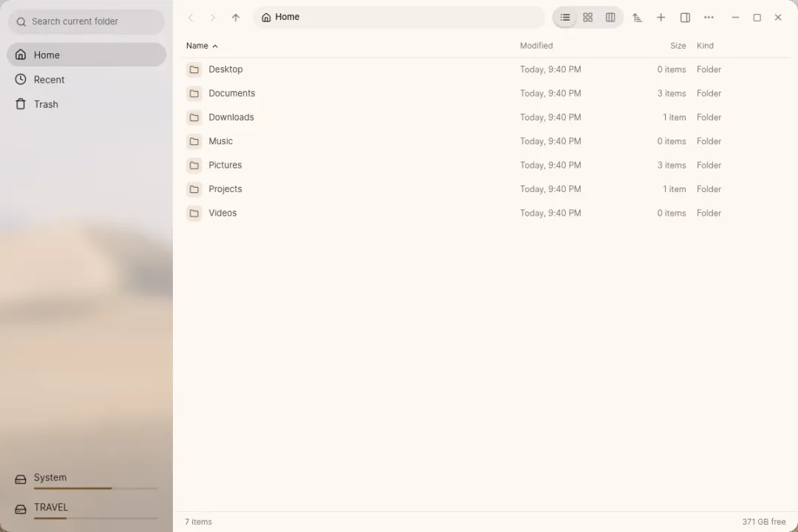
Task: Click the Downloads folder icon
Action: [194, 117]
